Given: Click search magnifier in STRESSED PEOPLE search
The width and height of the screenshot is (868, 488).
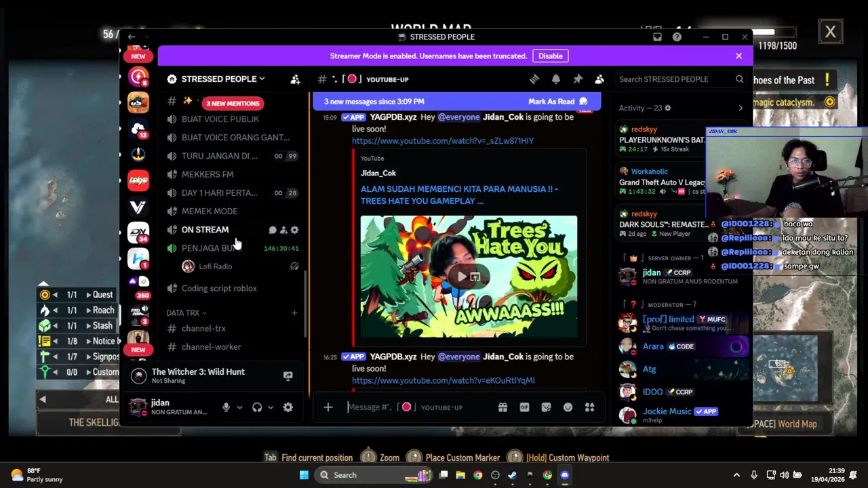Looking at the screenshot, I should 739,79.
